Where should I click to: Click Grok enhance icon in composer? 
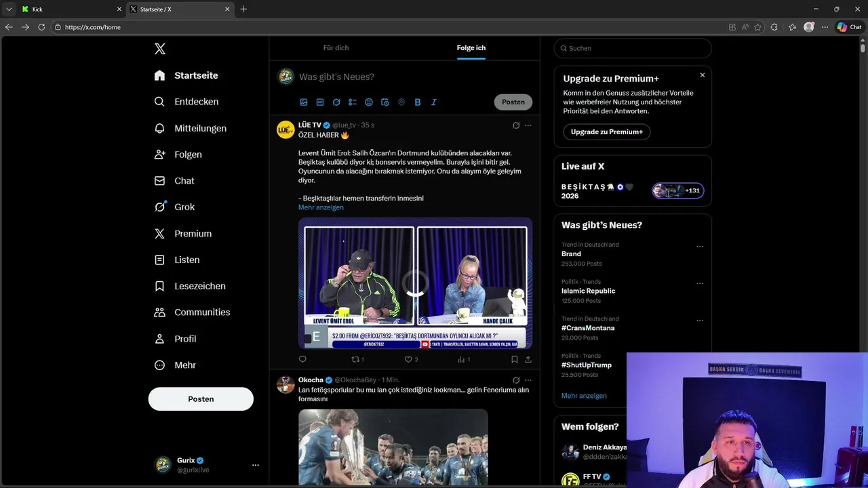336,102
